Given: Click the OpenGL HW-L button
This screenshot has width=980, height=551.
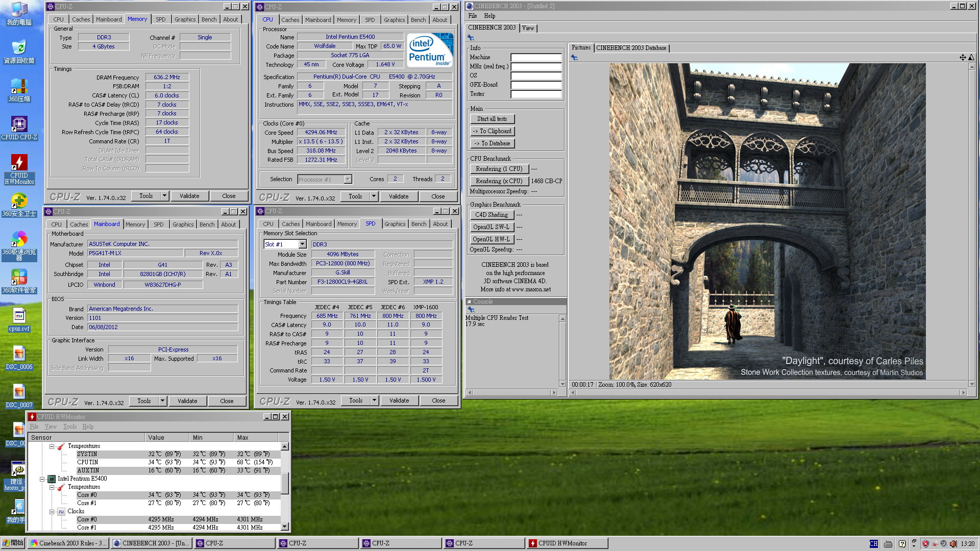Looking at the screenshot, I should click(x=491, y=239).
